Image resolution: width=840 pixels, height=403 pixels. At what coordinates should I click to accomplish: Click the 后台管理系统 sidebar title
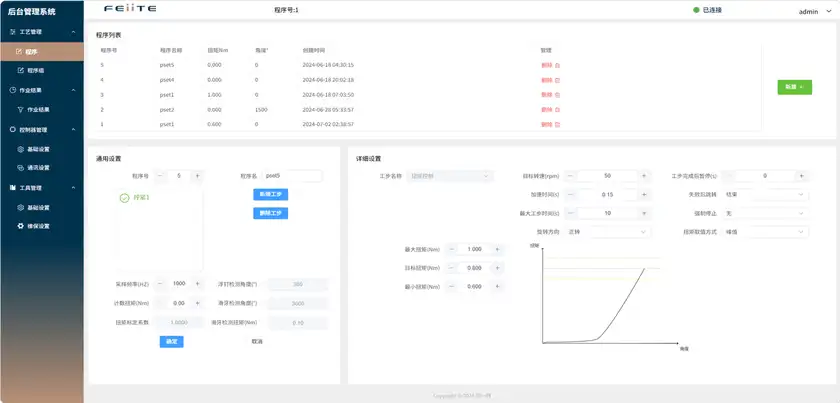32,11
